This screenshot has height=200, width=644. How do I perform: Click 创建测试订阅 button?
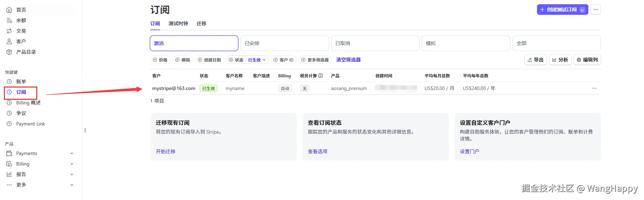point(562,9)
